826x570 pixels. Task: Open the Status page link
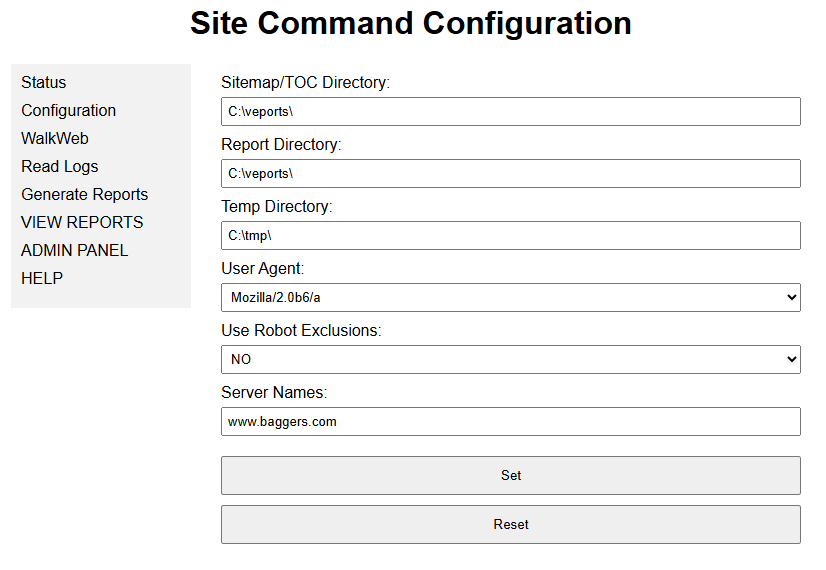point(44,82)
